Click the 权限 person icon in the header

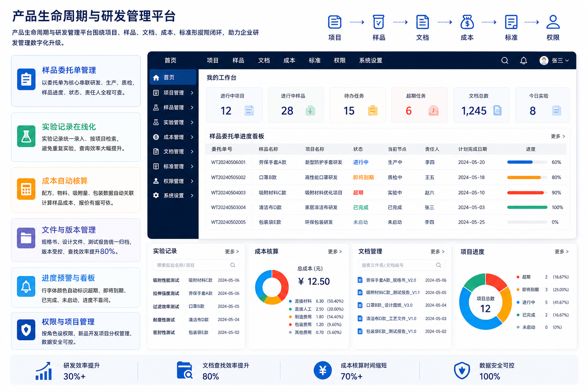[553, 22]
